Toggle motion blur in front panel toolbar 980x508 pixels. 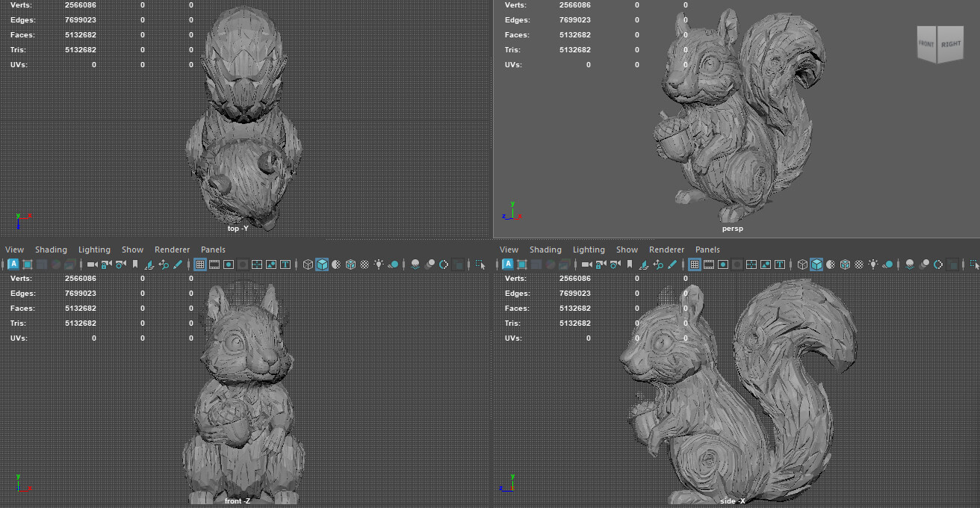click(x=429, y=264)
